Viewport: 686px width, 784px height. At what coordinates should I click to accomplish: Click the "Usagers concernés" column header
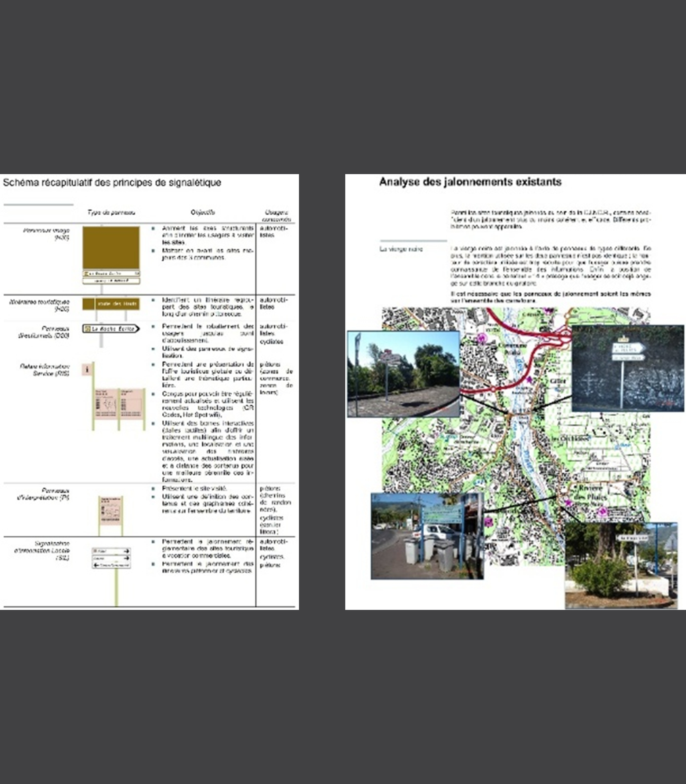point(276,216)
